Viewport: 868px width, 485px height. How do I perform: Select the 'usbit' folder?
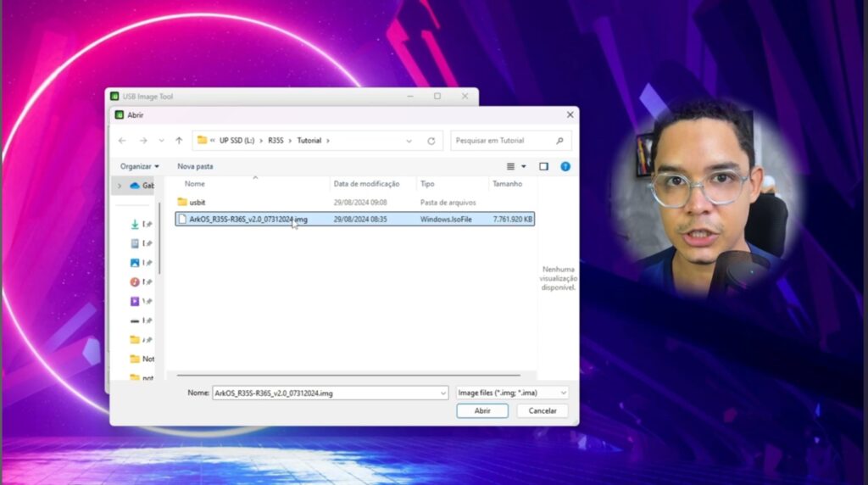[197, 203]
